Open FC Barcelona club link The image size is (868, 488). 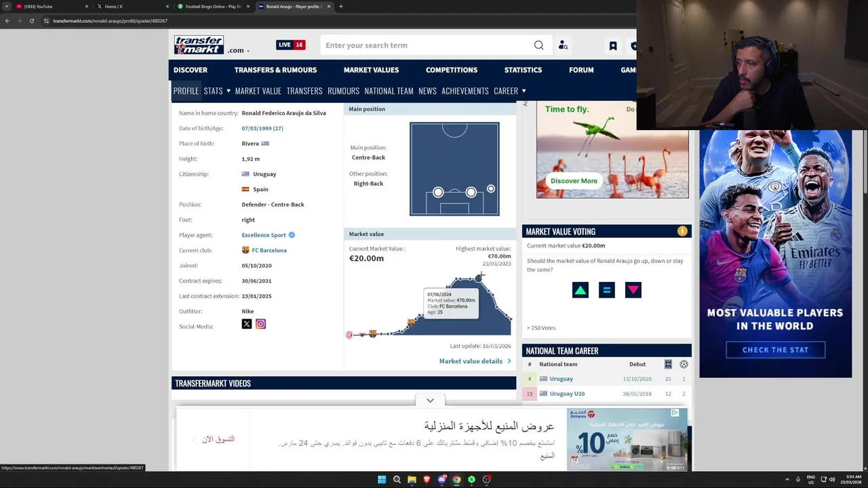coord(269,250)
